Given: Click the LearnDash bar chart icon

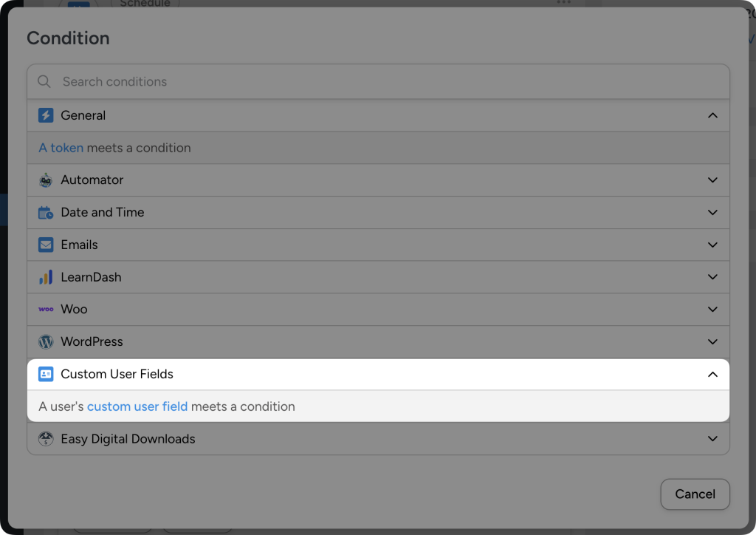Looking at the screenshot, I should tap(45, 277).
